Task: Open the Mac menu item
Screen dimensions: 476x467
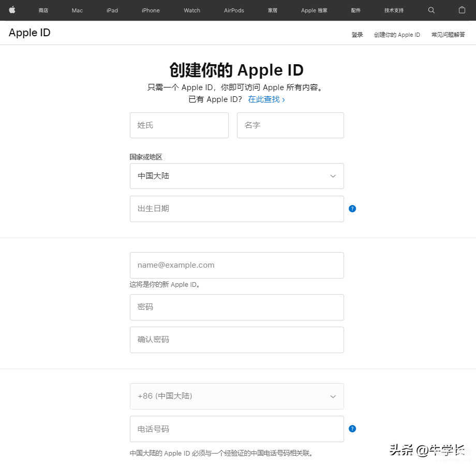Action: coord(77,10)
